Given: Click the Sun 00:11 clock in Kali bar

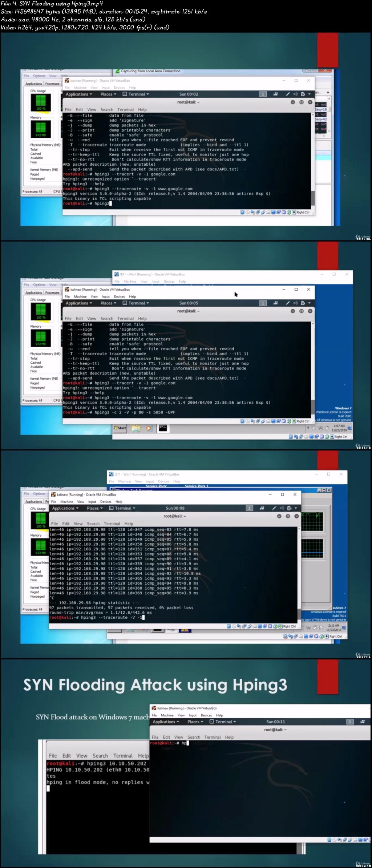Looking at the screenshot, I should [276, 722].
